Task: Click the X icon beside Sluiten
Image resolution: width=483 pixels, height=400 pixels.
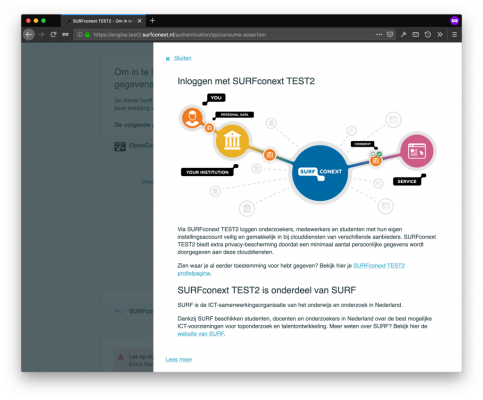Action: point(168,59)
